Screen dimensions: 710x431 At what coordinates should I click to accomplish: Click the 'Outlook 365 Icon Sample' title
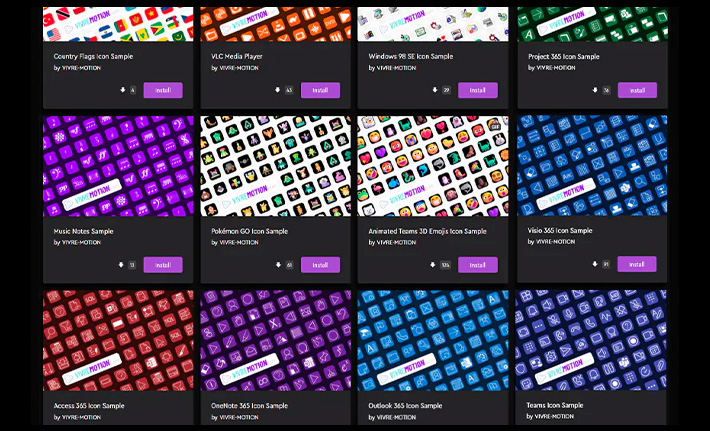[405, 406]
